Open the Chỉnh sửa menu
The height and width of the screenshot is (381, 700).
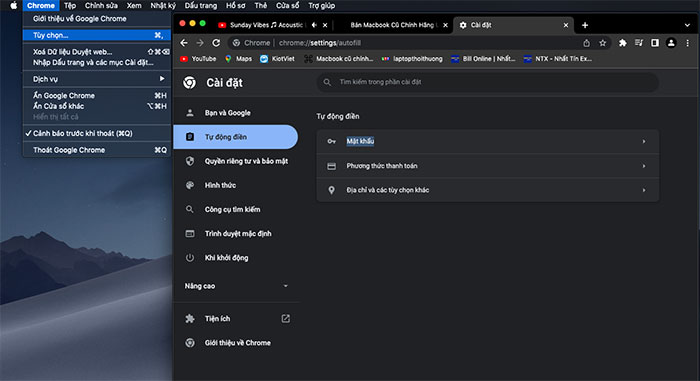tap(101, 5)
